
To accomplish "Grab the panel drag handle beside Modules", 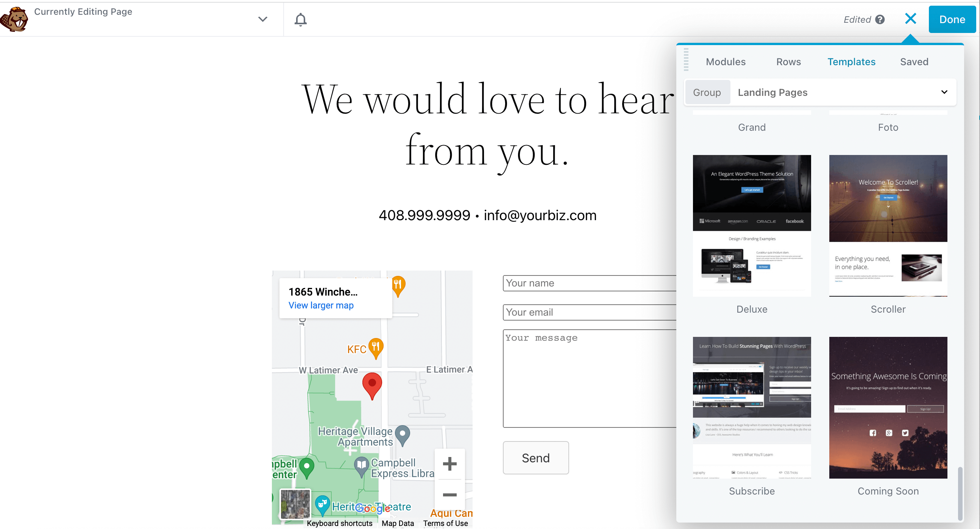I will [x=685, y=60].
